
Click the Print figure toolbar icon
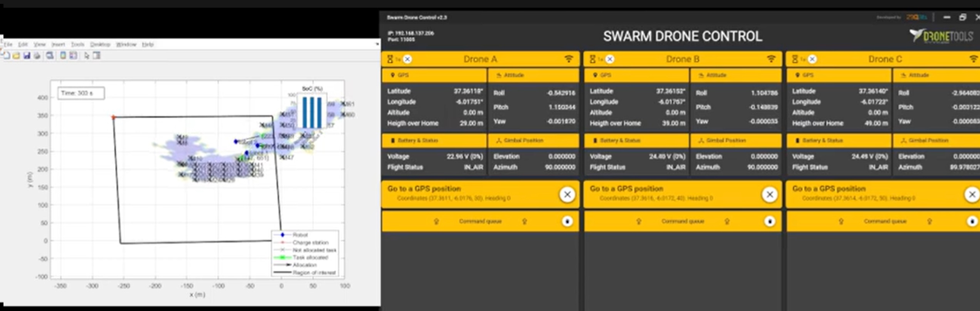tap(37, 56)
